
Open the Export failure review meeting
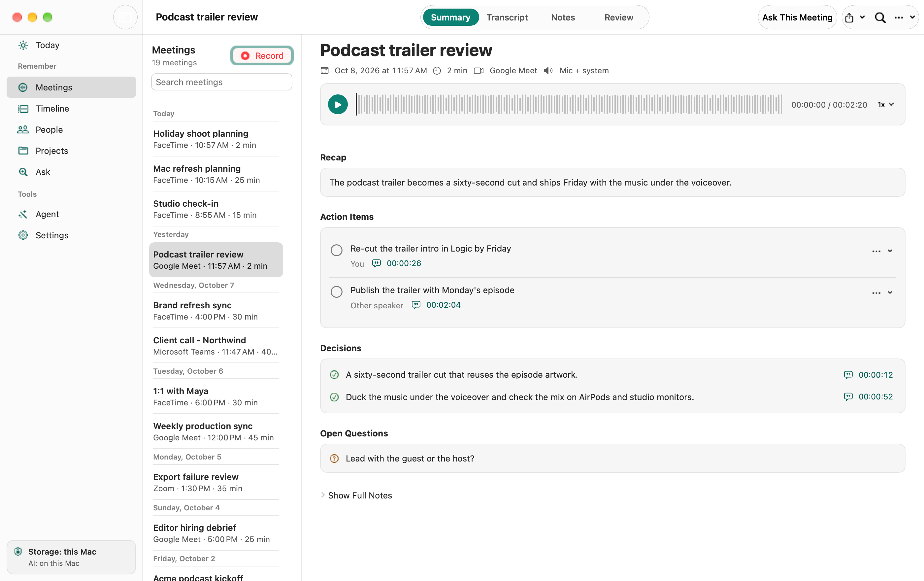click(x=216, y=482)
